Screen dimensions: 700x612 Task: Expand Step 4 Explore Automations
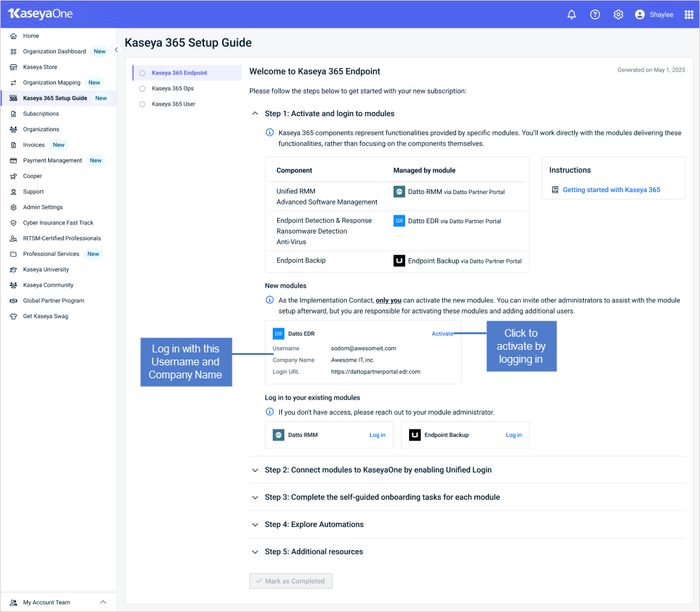click(x=255, y=524)
